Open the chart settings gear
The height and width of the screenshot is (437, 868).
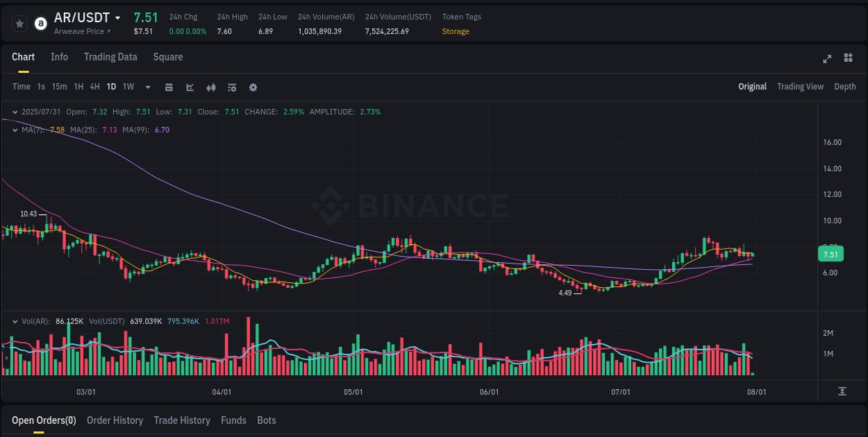click(x=253, y=87)
